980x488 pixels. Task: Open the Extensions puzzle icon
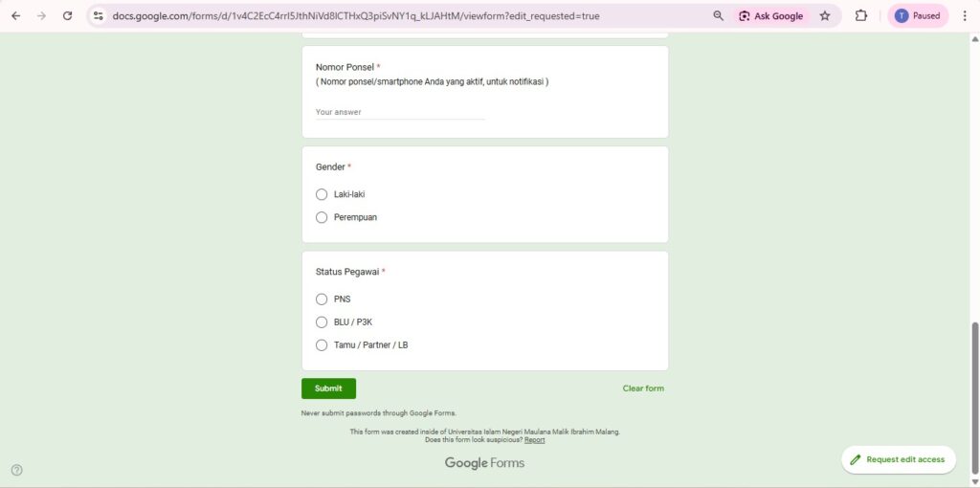click(x=861, y=15)
